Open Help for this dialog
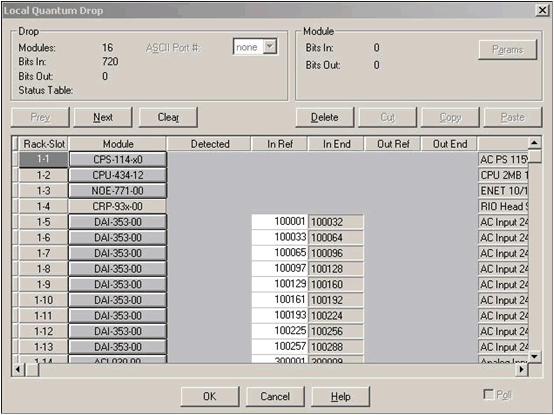The height and width of the screenshot is (415, 554). 341,396
